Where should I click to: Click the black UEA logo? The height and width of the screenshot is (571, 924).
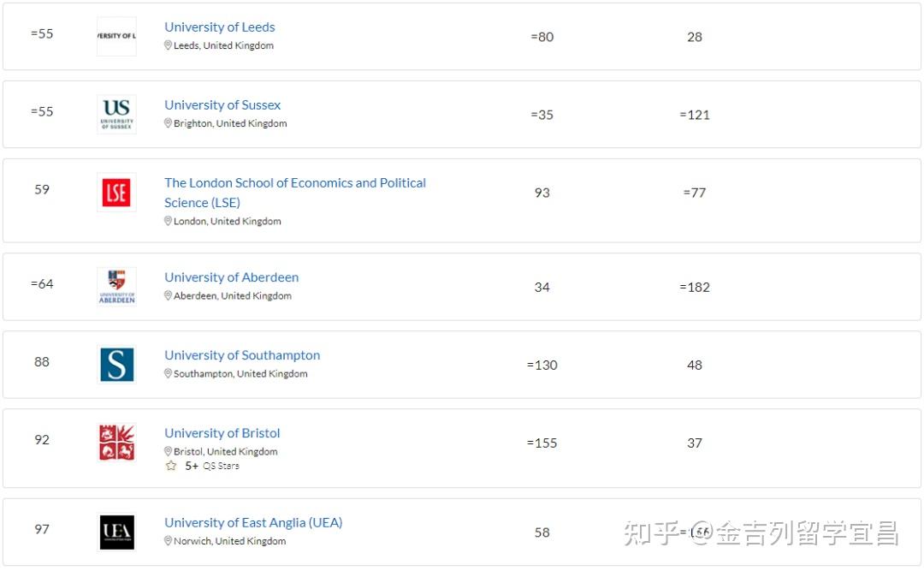click(116, 532)
